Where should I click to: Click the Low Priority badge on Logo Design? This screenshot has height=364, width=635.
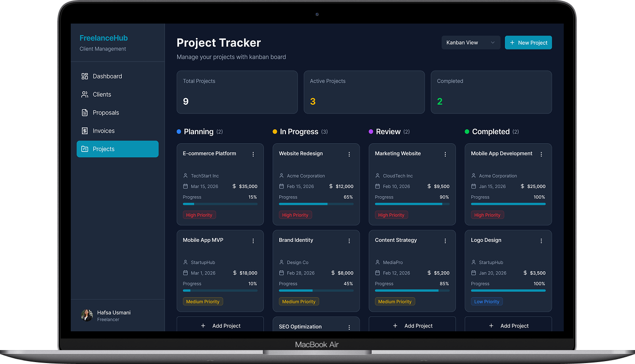487,301
